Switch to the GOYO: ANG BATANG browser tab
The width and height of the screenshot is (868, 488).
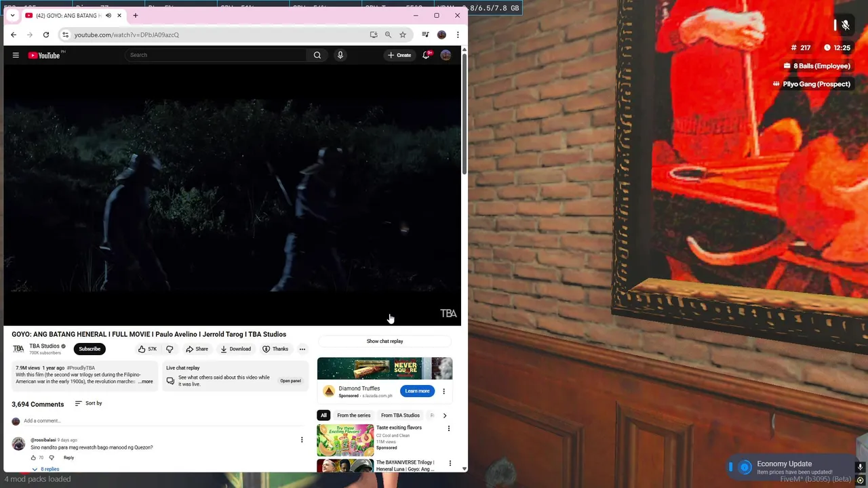pos(68,15)
